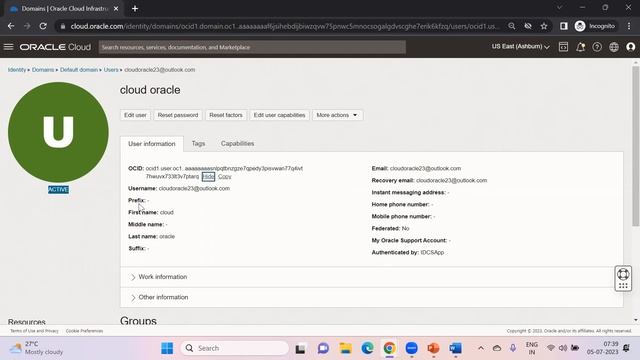Open Task View on taskbar
Screen dimensions: 640x360
coord(301,348)
